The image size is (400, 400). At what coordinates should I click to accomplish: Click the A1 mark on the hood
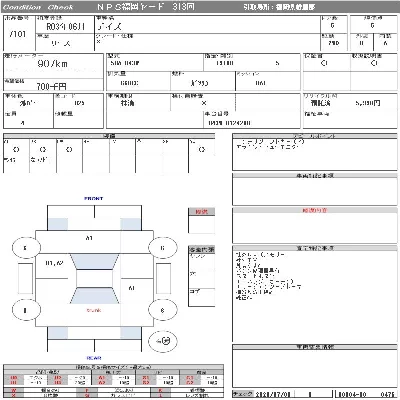pos(89,238)
